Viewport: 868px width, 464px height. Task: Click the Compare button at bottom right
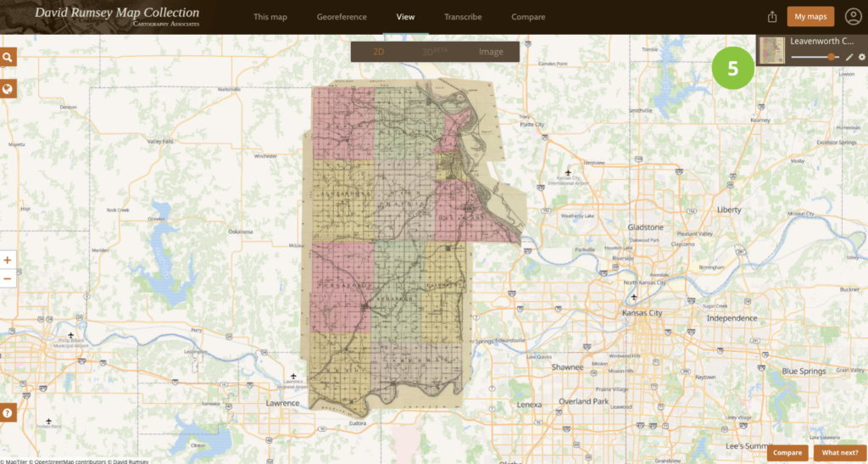point(787,453)
